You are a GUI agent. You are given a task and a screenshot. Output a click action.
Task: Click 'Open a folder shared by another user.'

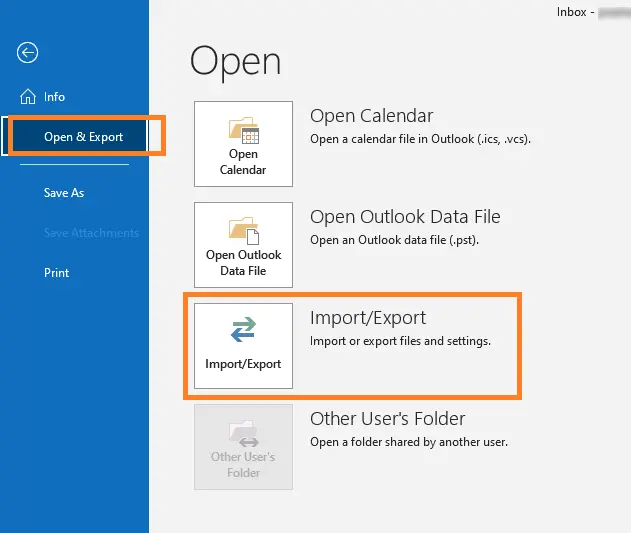(409, 442)
